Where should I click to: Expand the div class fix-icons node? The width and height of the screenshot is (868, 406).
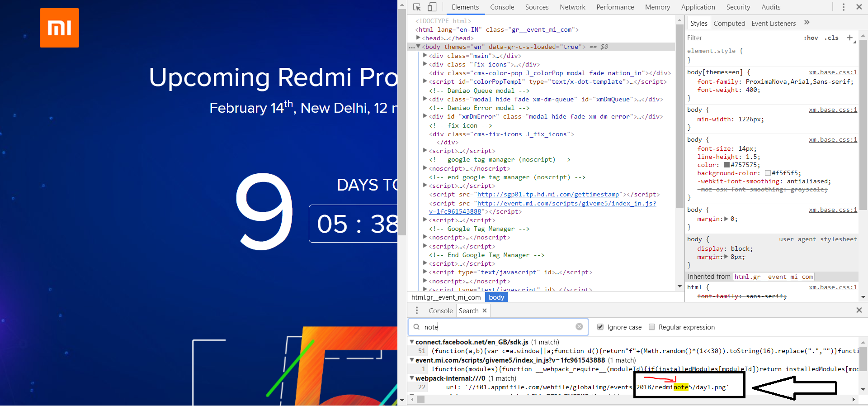pyautogui.click(x=425, y=64)
